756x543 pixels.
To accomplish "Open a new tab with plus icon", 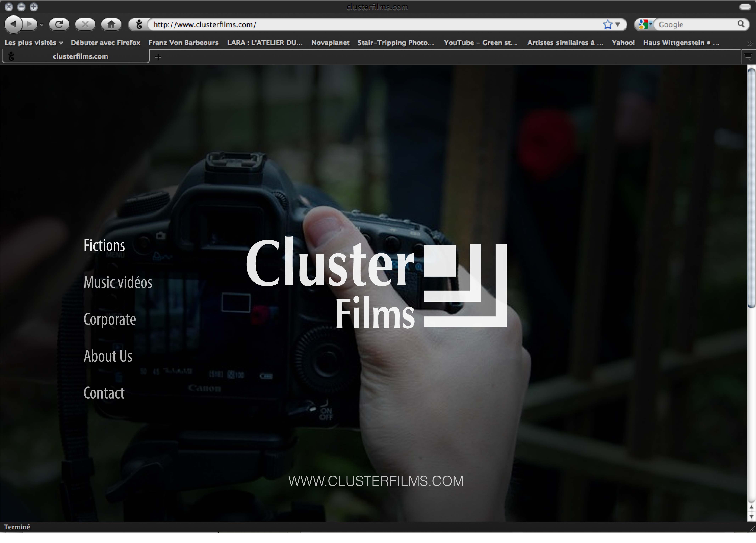I will click(158, 57).
